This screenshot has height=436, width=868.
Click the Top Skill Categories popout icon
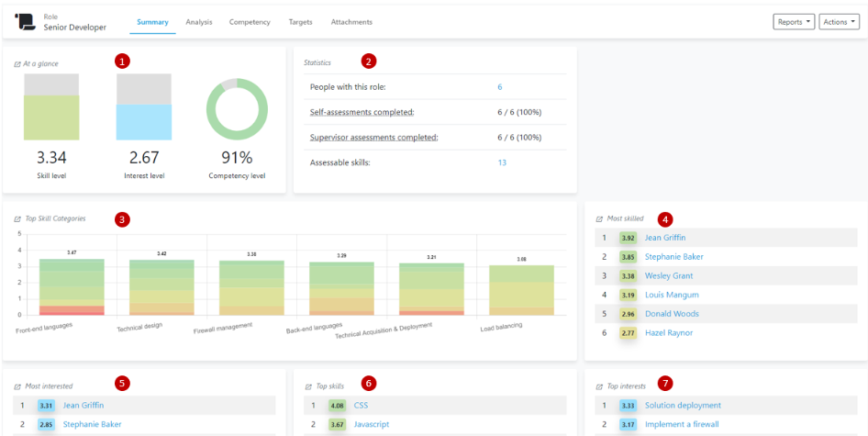coord(17,219)
